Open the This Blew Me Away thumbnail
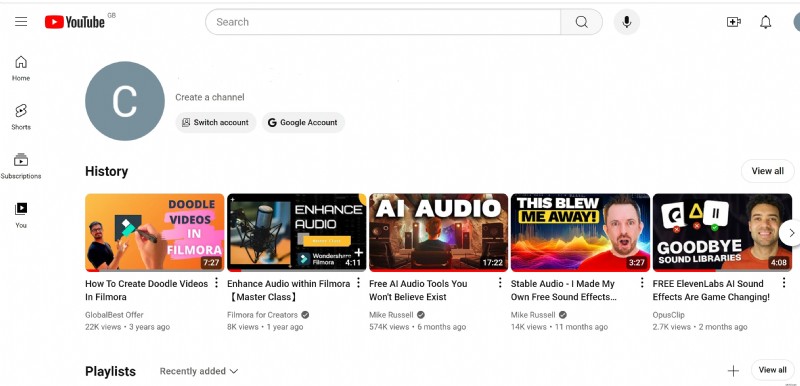800x386 pixels. point(580,233)
